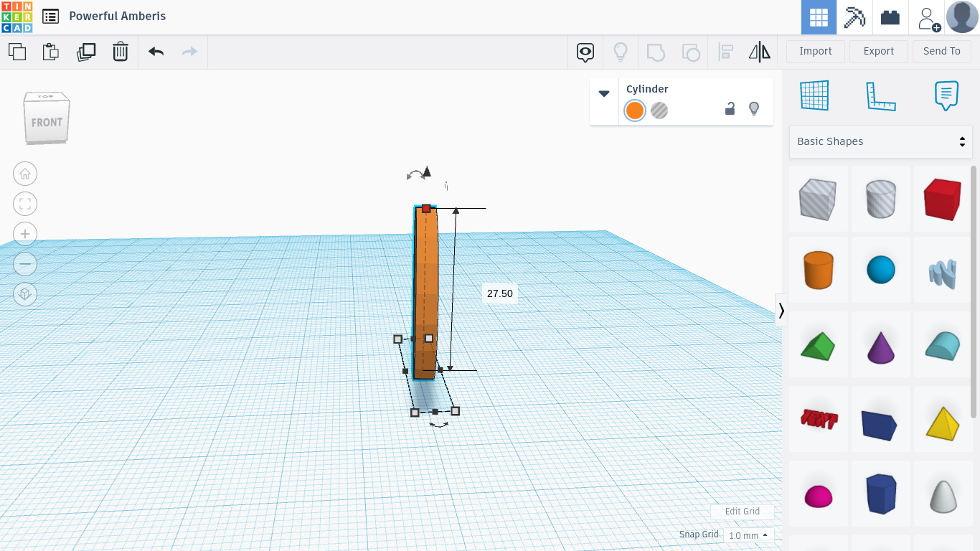The image size is (980, 551).
Task: Select the Cylinder hole shape thumbnail
Action: [881, 199]
